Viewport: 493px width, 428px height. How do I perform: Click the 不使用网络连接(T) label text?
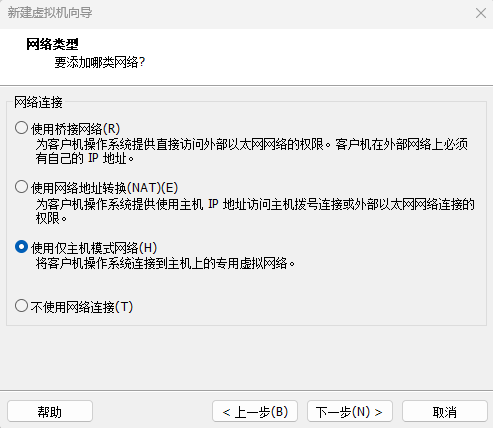(x=82, y=307)
